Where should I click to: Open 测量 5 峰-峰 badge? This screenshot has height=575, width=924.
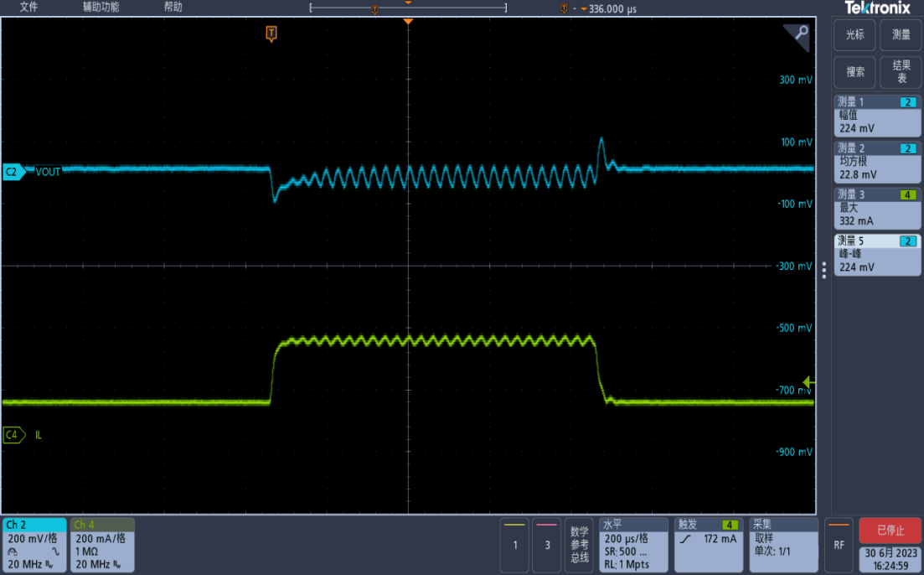[877, 254]
